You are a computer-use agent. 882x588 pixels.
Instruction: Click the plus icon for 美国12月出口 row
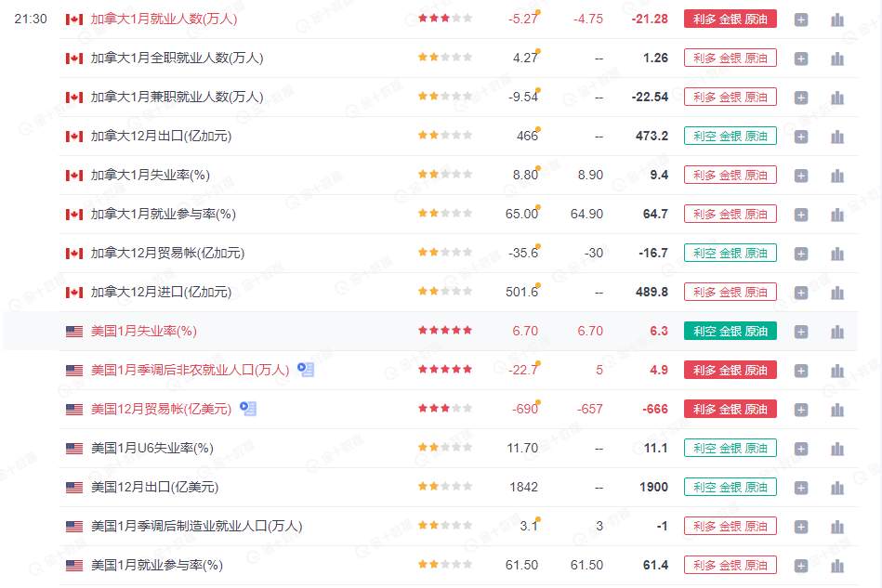coord(801,489)
